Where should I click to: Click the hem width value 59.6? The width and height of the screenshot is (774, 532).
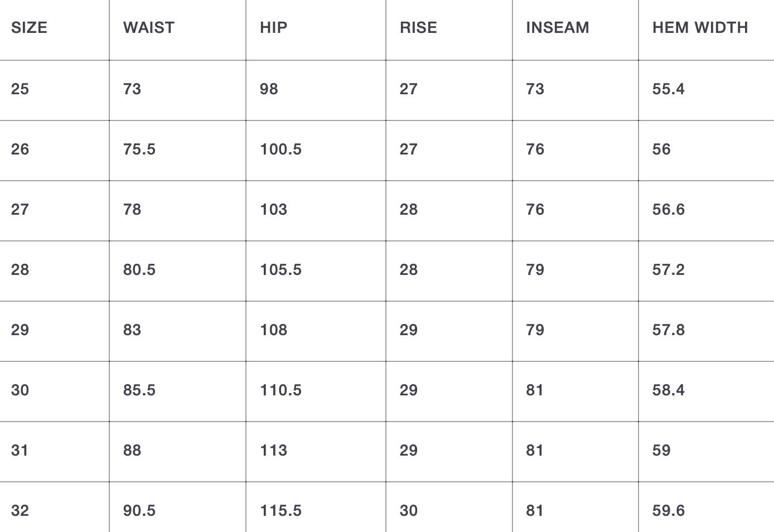668,511
